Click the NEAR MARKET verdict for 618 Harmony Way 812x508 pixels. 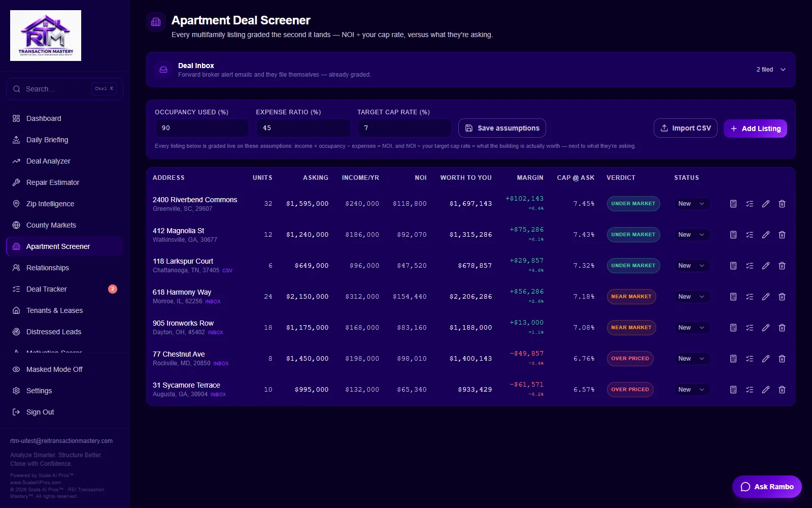click(631, 297)
